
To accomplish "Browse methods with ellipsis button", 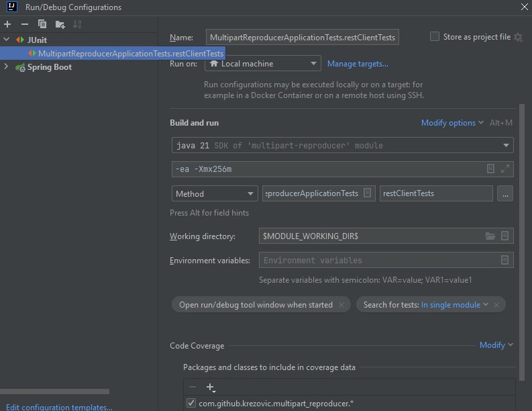I will 505,193.
